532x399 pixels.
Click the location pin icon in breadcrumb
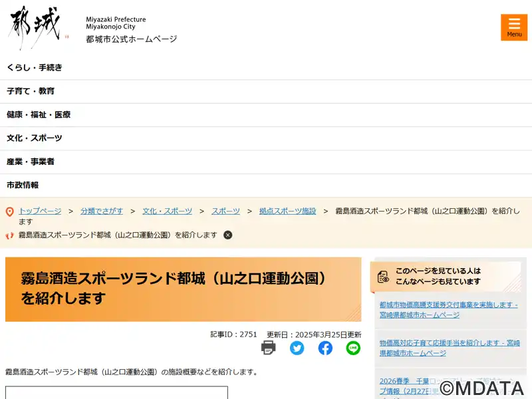[10, 211]
